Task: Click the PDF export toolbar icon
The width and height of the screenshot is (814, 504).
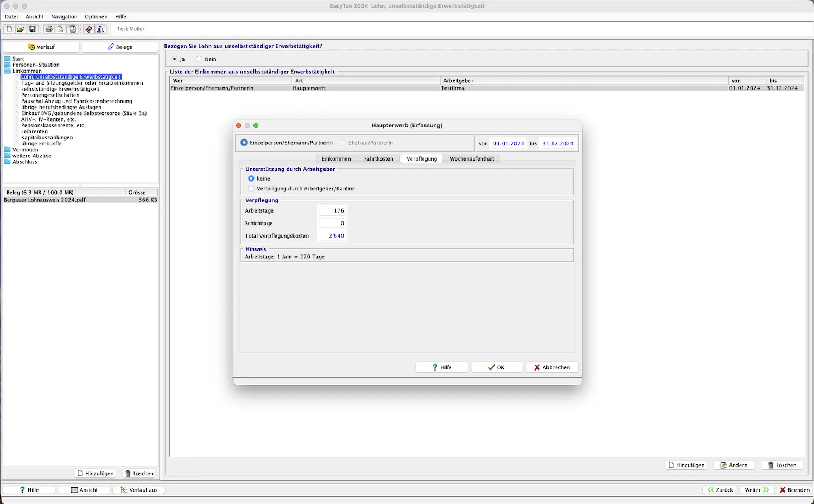Action: click(x=72, y=29)
